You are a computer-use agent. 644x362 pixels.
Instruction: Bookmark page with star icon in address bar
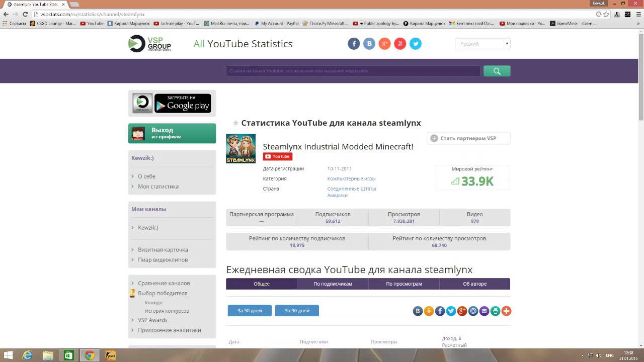point(606,15)
